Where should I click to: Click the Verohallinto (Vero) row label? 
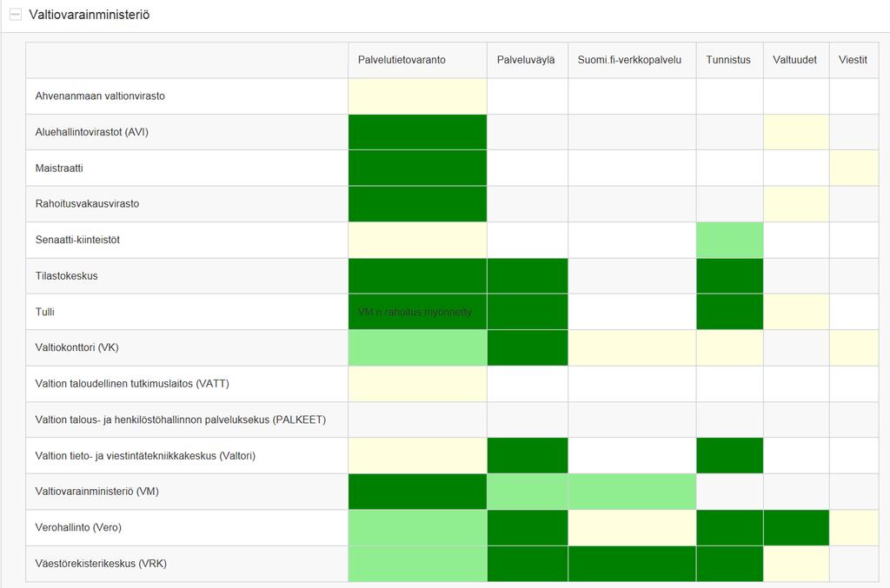tap(78, 527)
